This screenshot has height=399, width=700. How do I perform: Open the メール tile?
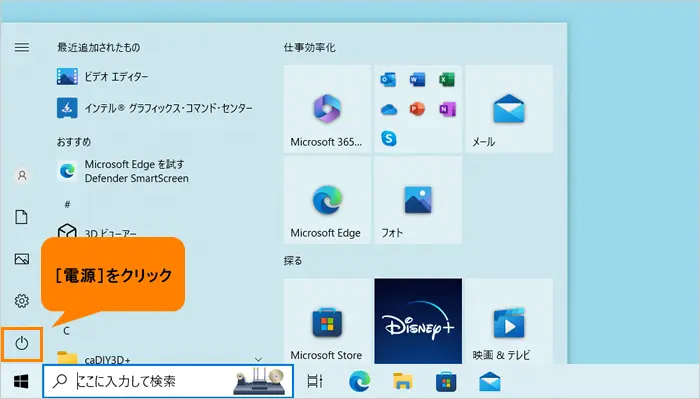(509, 109)
